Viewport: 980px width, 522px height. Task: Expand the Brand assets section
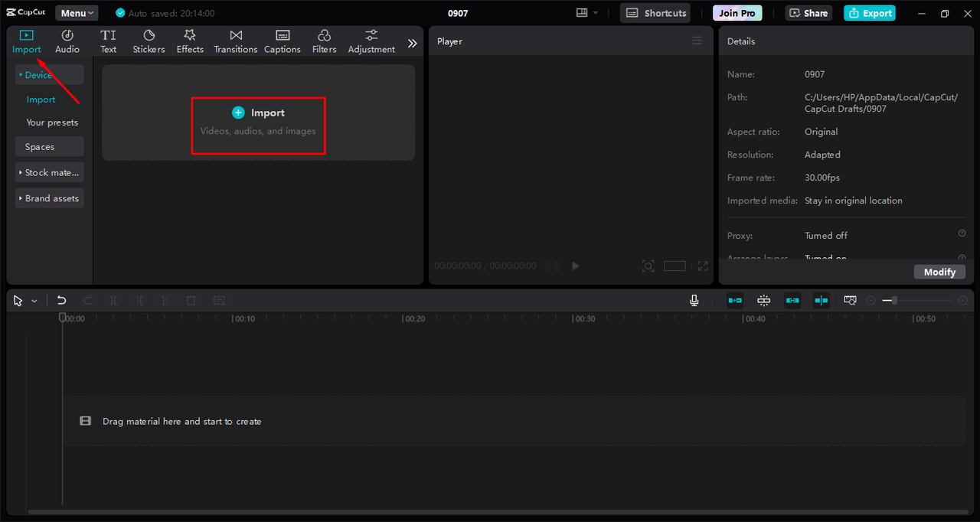point(50,198)
